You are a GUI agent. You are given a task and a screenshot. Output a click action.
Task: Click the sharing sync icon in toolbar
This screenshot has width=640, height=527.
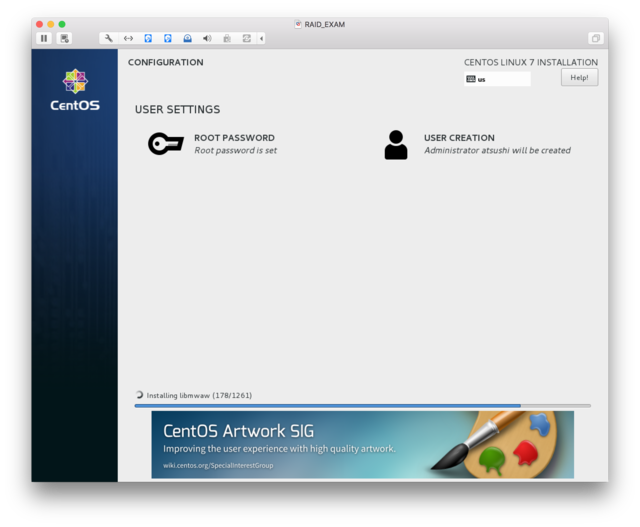click(247, 38)
